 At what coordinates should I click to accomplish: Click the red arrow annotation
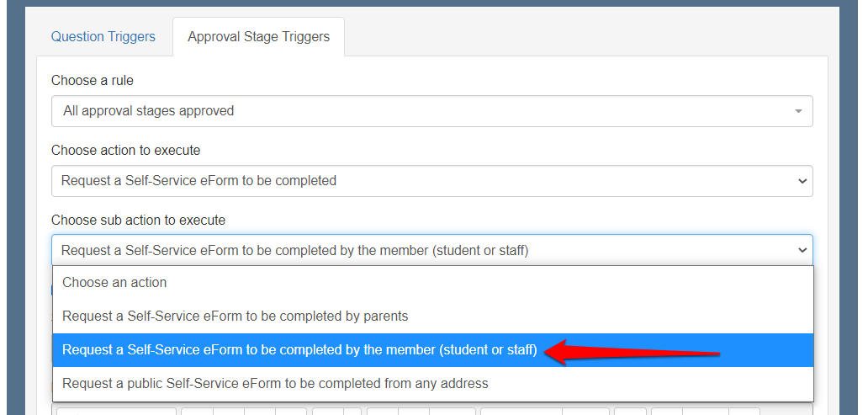tap(631, 352)
